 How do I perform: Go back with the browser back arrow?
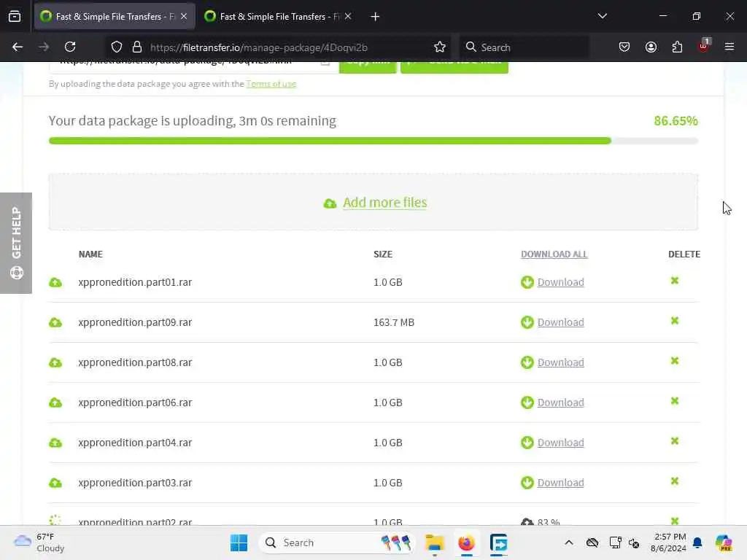(18, 47)
